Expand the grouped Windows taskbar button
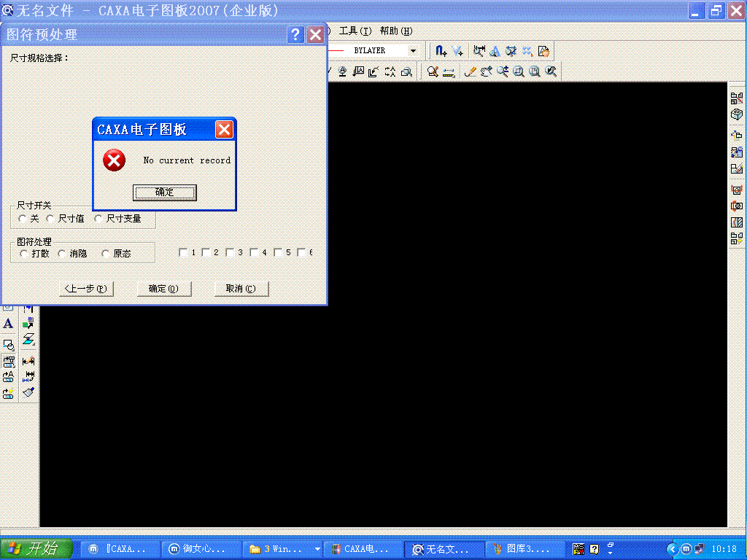 pyautogui.click(x=316, y=548)
